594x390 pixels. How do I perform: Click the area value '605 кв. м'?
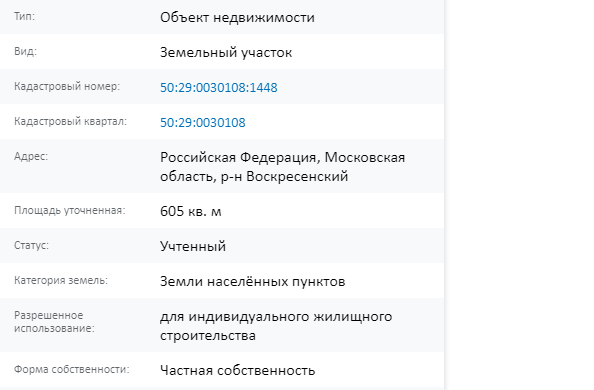[x=191, y=211]
